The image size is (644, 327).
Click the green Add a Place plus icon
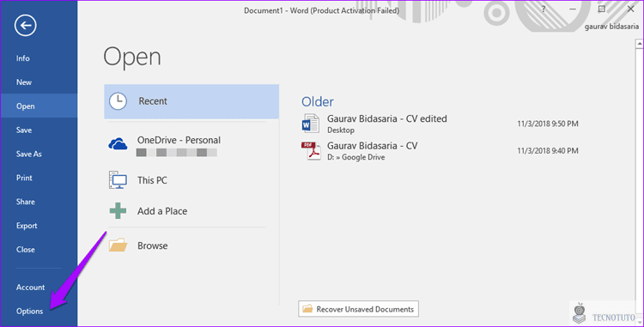tap(118, 211)
